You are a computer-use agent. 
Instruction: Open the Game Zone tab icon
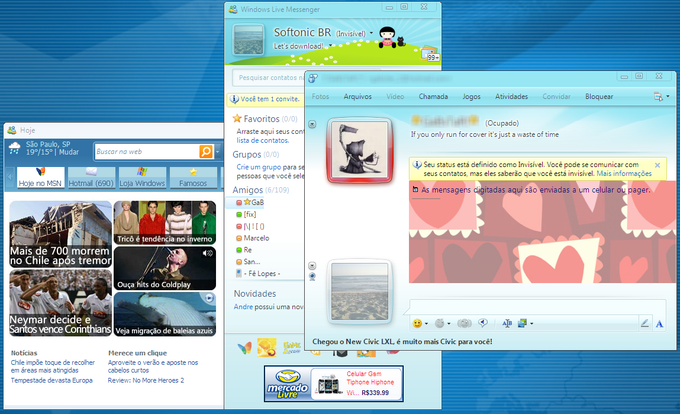pos(292,348)
